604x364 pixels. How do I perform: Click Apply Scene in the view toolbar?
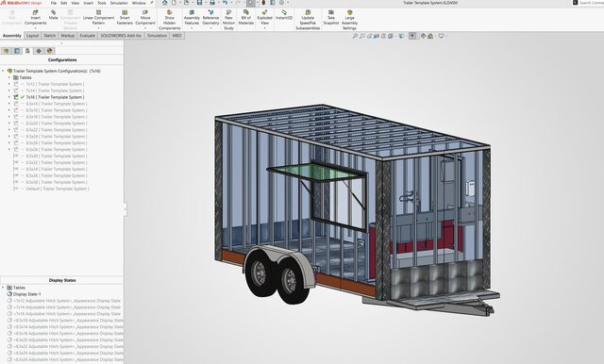click(x=430, y=36)
